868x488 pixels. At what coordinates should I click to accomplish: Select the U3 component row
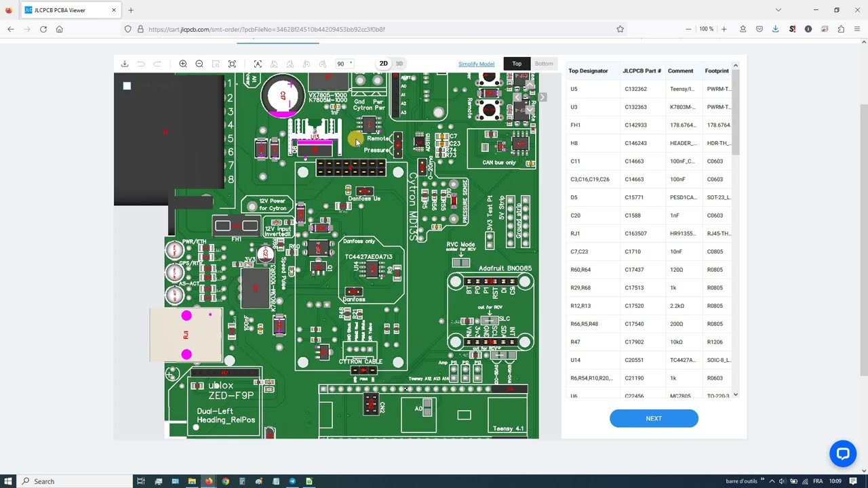(650, 107)
